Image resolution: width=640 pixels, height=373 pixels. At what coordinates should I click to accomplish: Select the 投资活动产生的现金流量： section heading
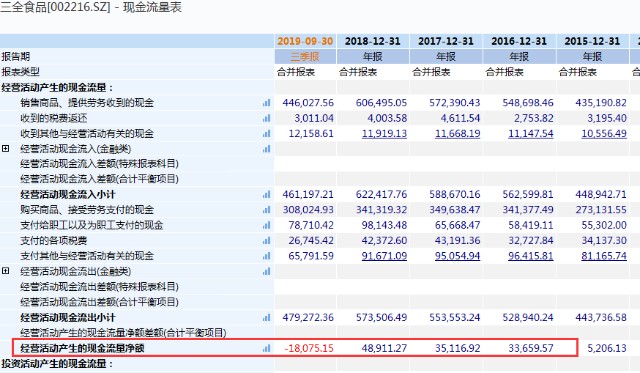[57, 363]
